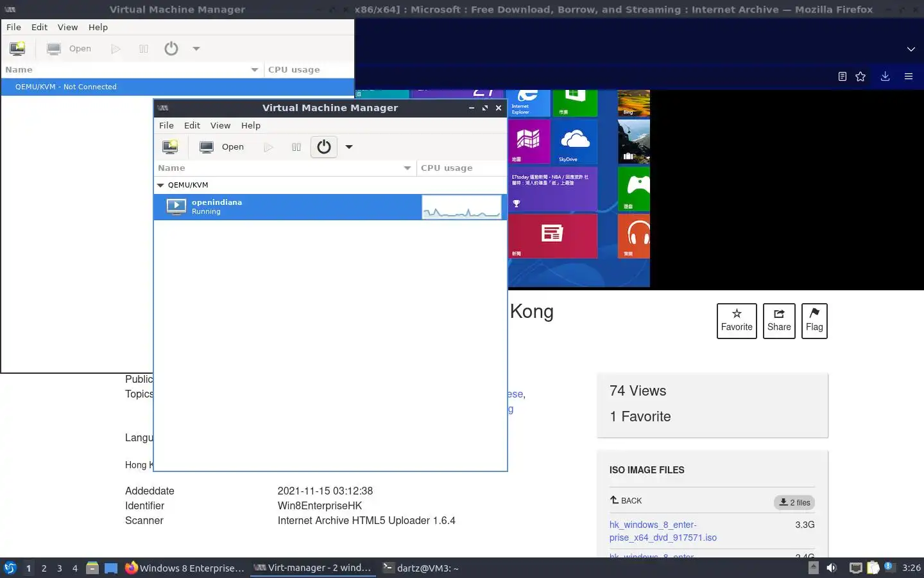
Task: Open Edit menu in front Virtual Machine Manager
Action: (x=192, y=125)
